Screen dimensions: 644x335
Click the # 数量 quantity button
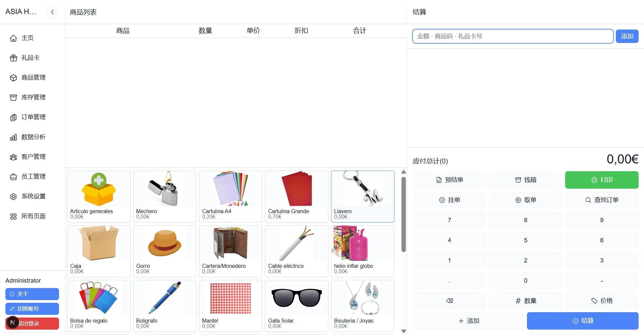click(x=526, y=301)
